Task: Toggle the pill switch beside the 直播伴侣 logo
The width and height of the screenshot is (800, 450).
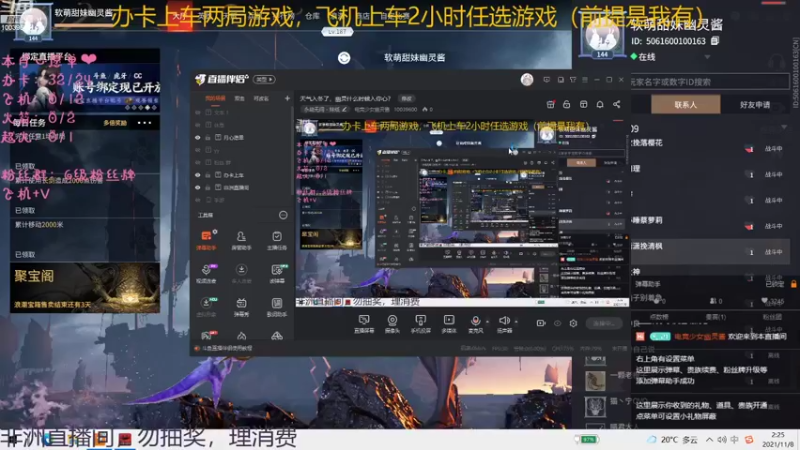Action: pos(264,80)
